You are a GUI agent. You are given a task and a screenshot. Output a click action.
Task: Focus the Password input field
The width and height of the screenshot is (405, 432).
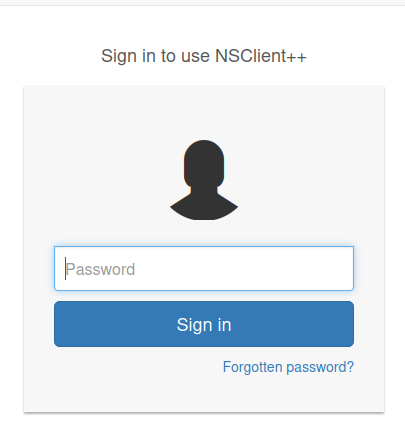click(204, 268)
